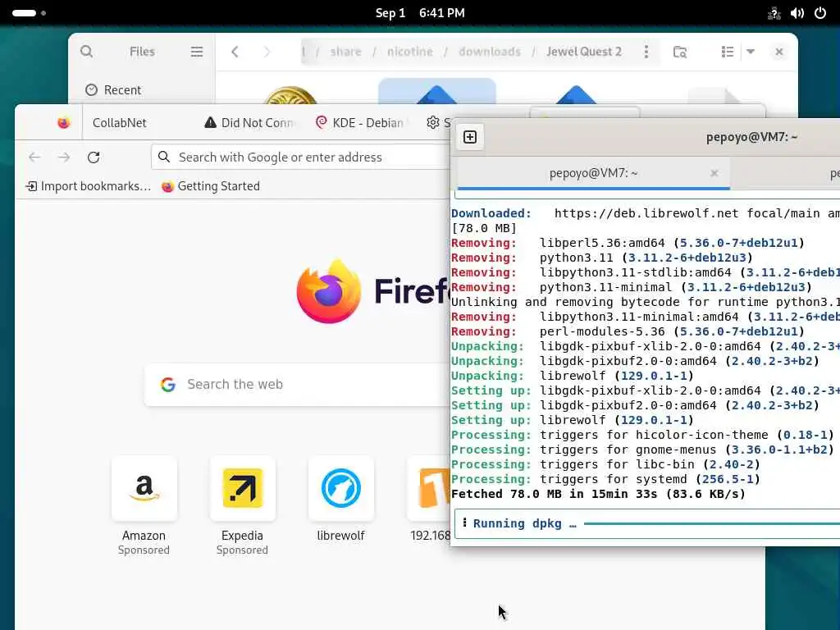Focus the Search the web box
The width and height of the screenshot is (840, 630).
tap(298, 384)
